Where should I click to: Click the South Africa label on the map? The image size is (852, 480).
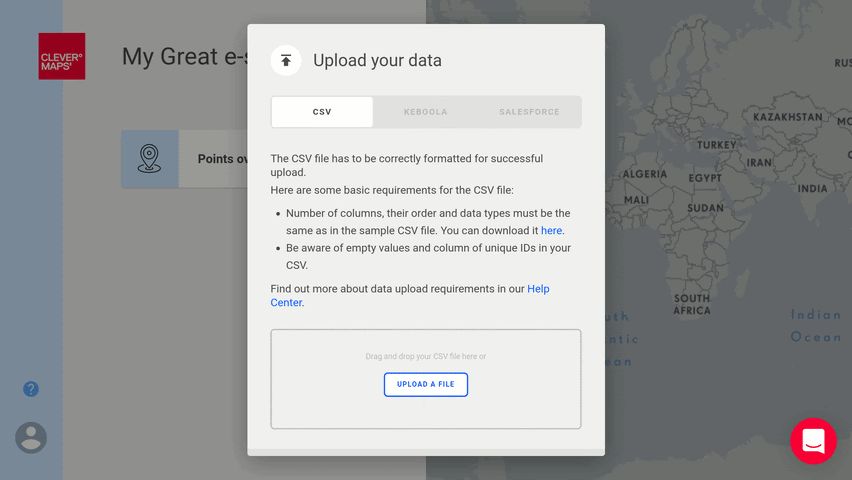click(692, 304)
